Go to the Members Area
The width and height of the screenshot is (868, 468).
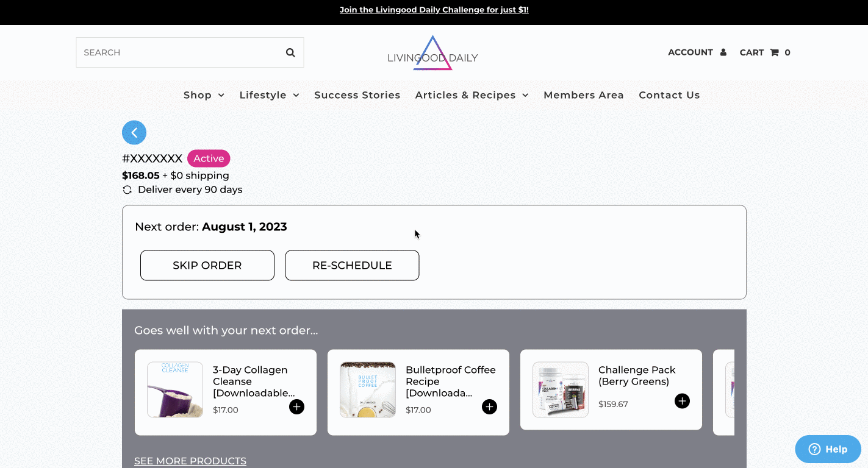tap(584, 95)
